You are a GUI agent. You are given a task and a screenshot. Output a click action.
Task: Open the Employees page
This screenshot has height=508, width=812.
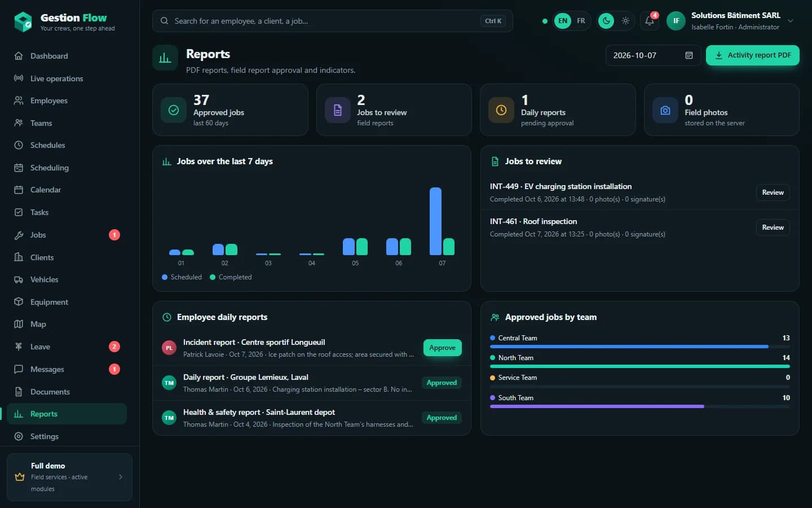67,100
